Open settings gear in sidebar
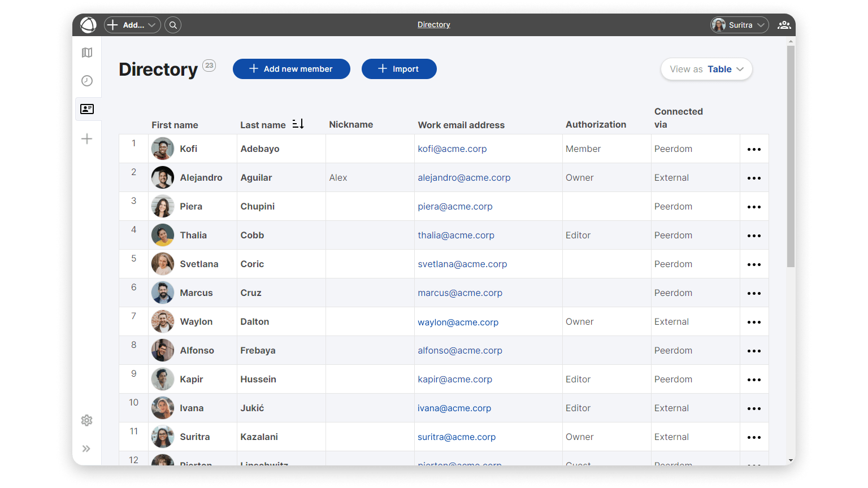The width and height of the screenshot is (868, 488). coord(87,420)
